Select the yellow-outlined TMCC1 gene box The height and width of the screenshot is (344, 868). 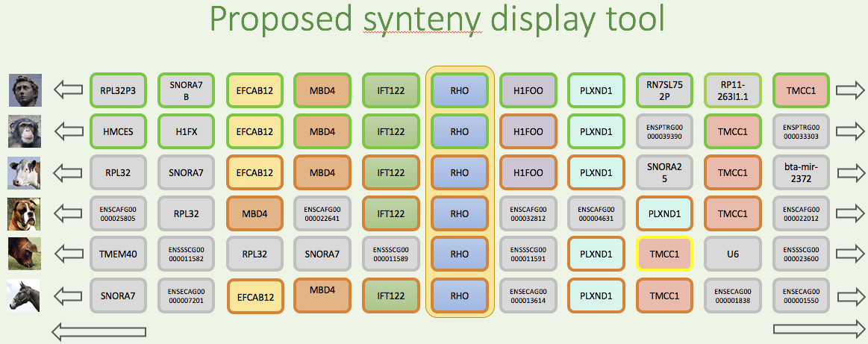pyautogui.click(x=664, y=254)
